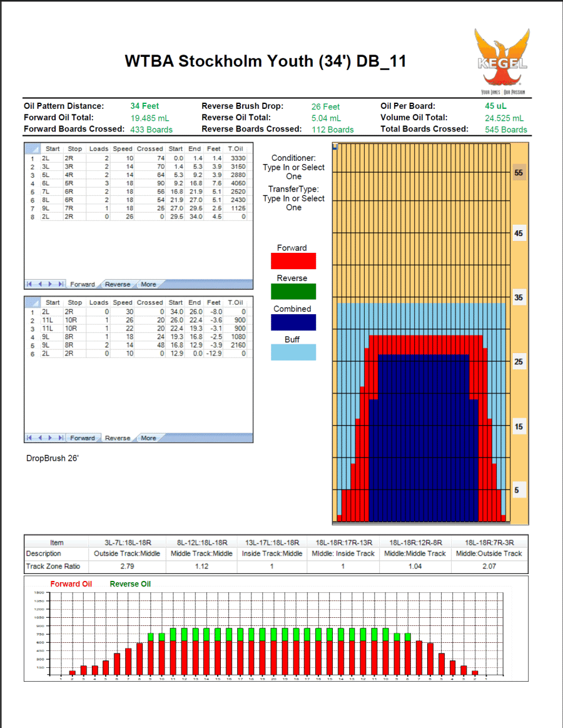563x728 pixels.
Task: Click select-all corner of lower load table
Action: point(33,303)
